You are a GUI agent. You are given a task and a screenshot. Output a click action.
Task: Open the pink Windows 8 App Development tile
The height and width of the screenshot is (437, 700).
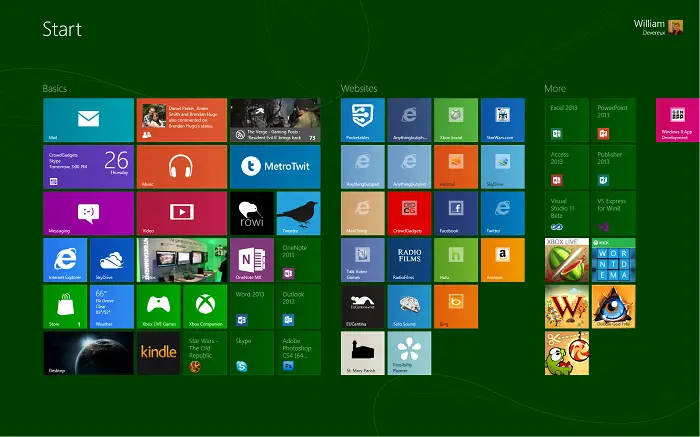678,120
